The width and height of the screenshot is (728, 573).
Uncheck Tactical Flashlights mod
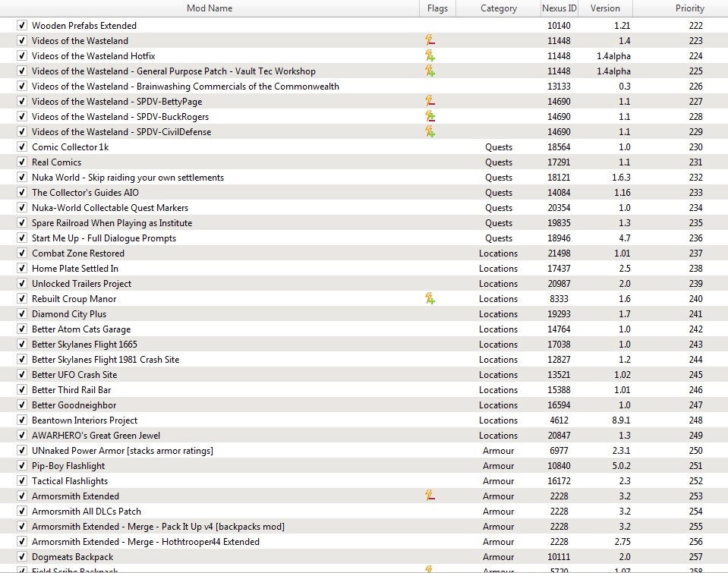22,481
